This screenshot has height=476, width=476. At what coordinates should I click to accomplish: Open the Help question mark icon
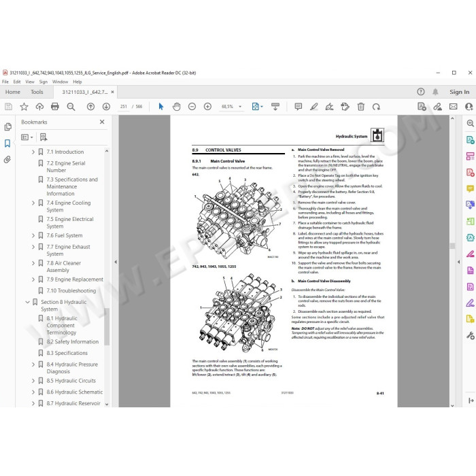(x=421, y=92)
